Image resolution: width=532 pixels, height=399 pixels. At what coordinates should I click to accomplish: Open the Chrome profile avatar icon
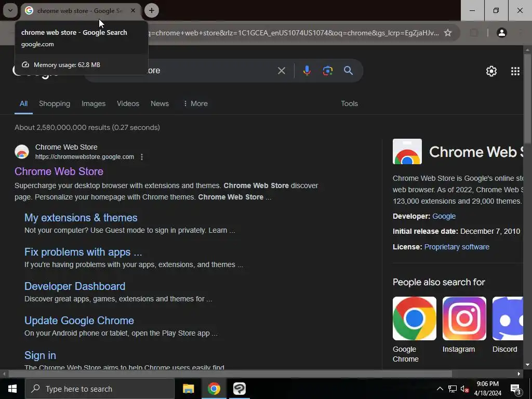[x=501, y=33]
